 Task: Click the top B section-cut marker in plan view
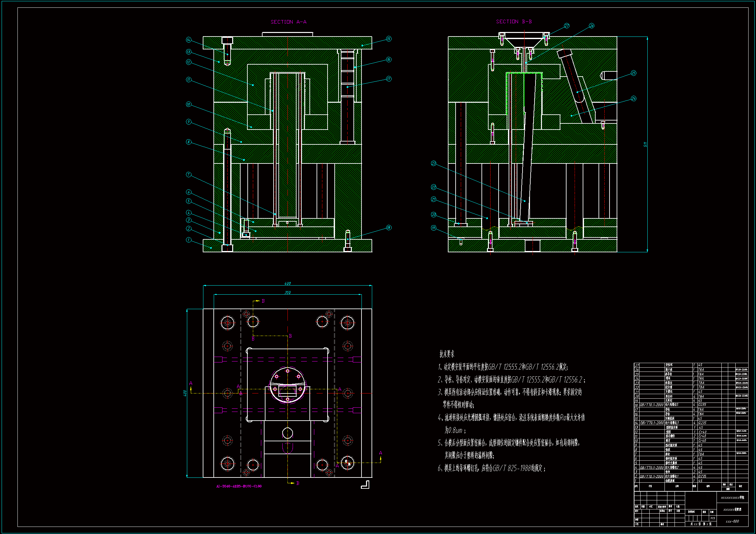(263, 301)
